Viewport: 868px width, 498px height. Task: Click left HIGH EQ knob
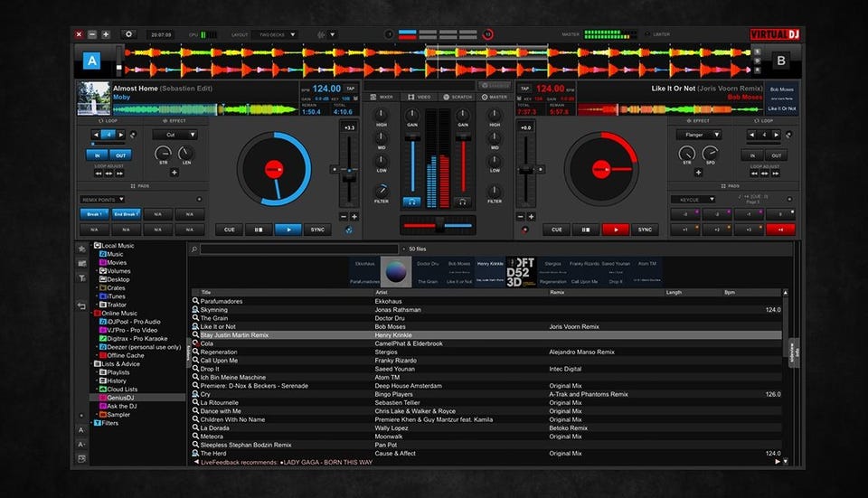click(382, 115)
